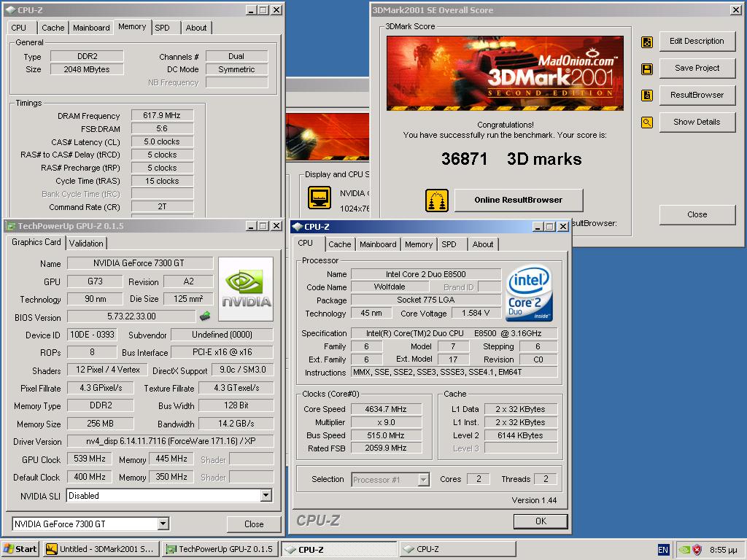Click the taskbar clock showing 8:55

tap(723, 550)
